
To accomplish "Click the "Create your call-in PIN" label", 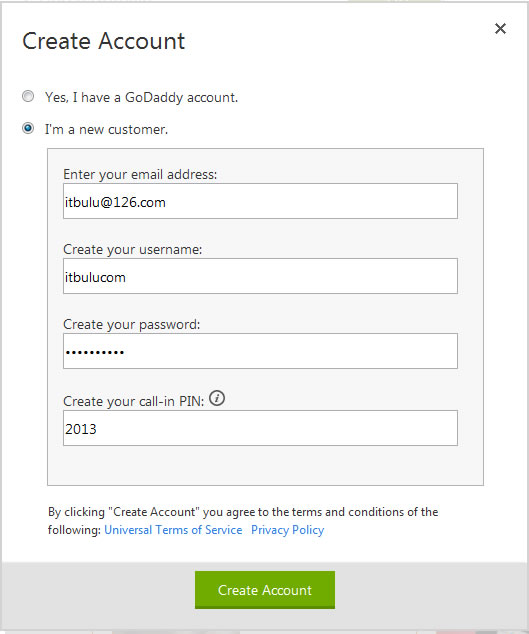I will tap(133, 402).
